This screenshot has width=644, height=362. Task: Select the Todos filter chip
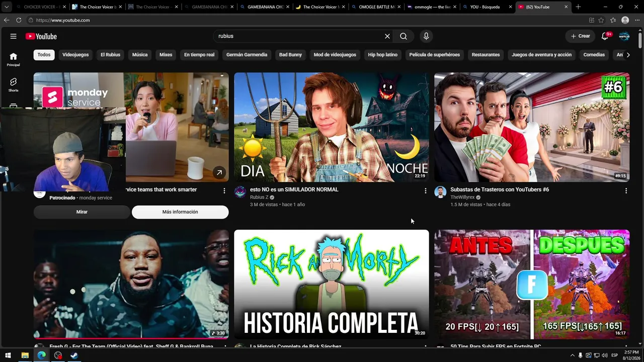point(44,55)
